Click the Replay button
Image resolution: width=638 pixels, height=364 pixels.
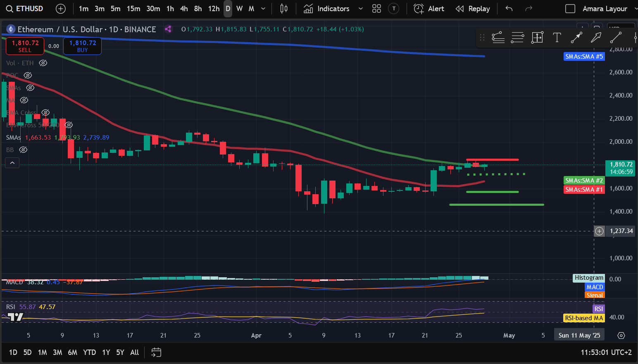473,9
